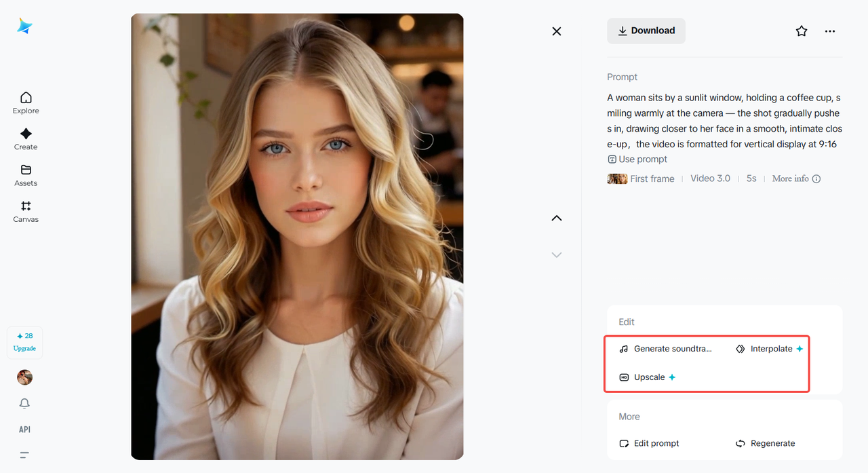
Task: Open the First frame thumbnail
Action: pyautogui.click(x=616, y=178)
